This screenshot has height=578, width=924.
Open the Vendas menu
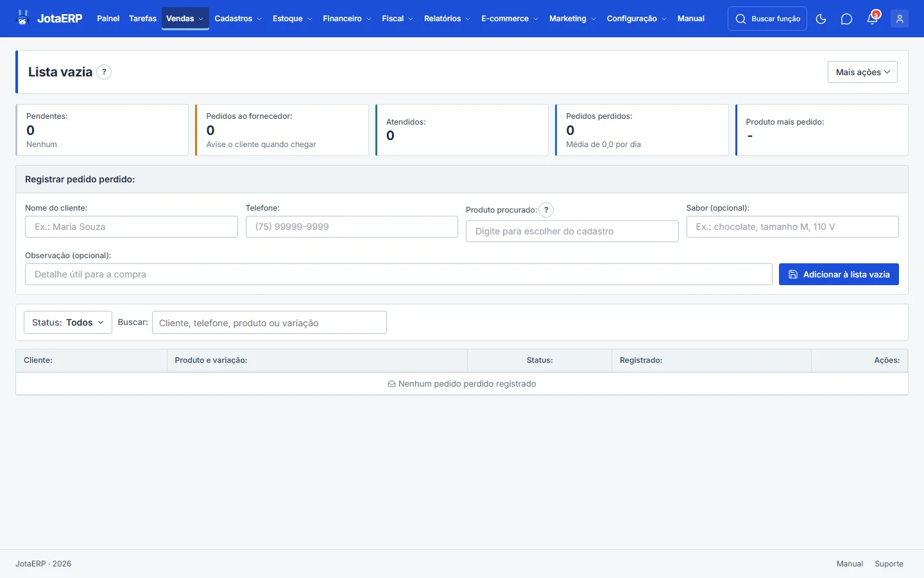pos(185,19)
